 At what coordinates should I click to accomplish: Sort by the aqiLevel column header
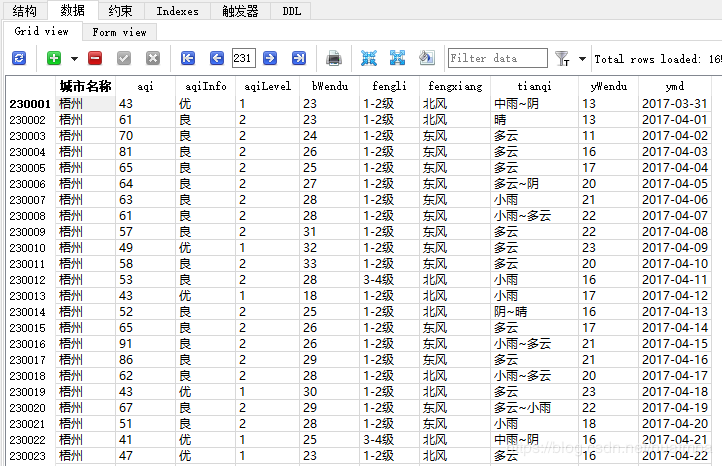[268, 86]
